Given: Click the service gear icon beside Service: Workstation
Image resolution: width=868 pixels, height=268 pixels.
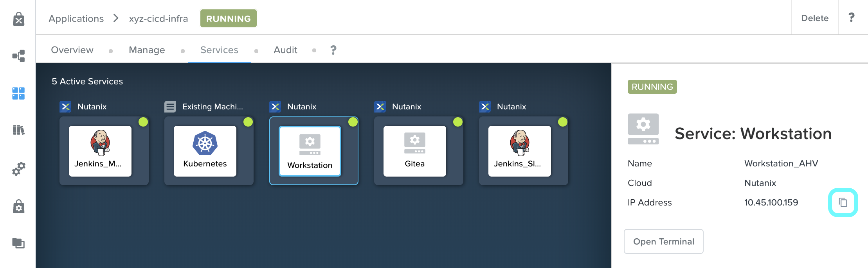Looking at the screenshot, I should [x=643, y=129].
